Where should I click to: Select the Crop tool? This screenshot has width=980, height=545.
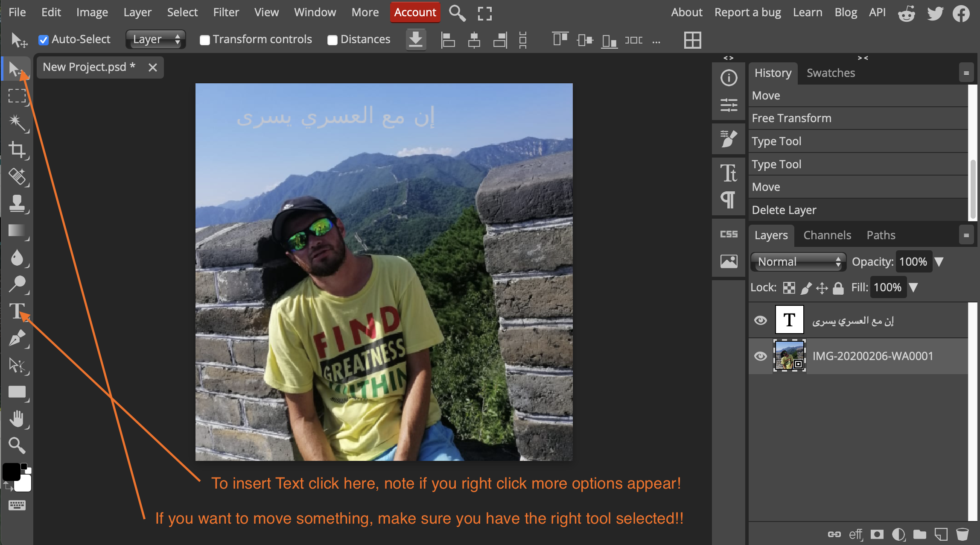pyautogui.click(x=17, y=150)
